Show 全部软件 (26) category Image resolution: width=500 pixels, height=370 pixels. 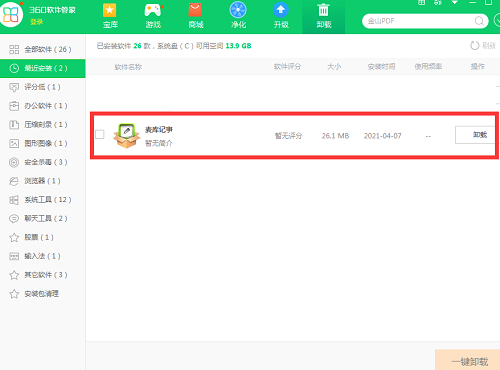[x=43, y=49]
